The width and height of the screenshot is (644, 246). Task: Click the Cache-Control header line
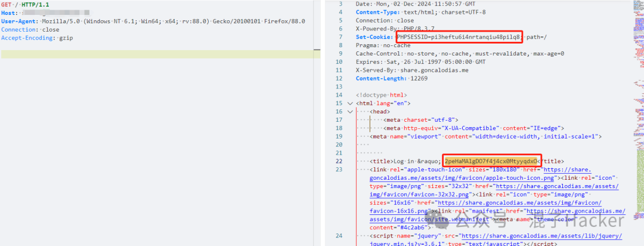(x=460, y=54)
